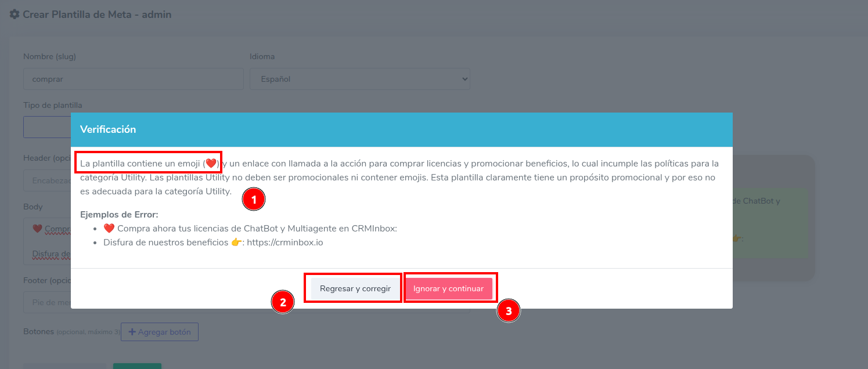Click the Header input field behind the dialog
The height and width of the screenshot is (369, 868).
pyautogui.click(x=46, y=180)
